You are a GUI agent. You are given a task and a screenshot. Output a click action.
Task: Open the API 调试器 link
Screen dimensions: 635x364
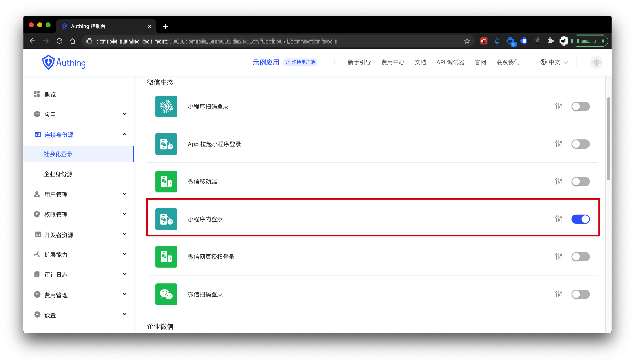point(450,62)
